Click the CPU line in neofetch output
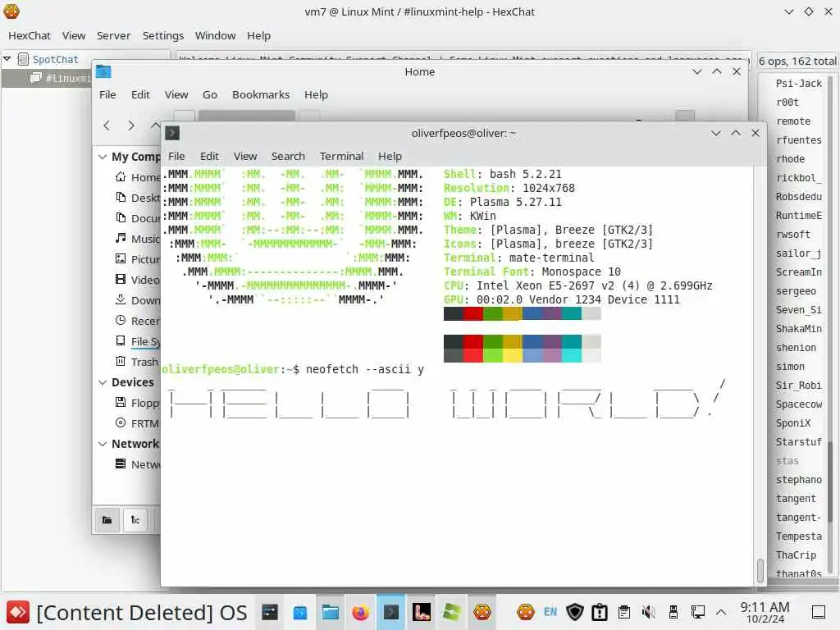Viewport: 840px width, 630px height. coord(578,286)
